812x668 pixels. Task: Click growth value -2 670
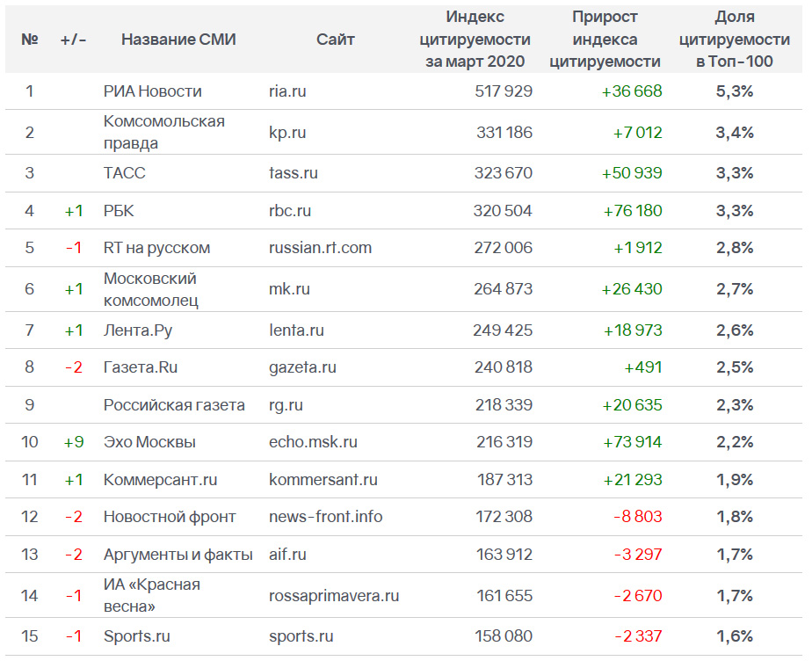(638, 596)
